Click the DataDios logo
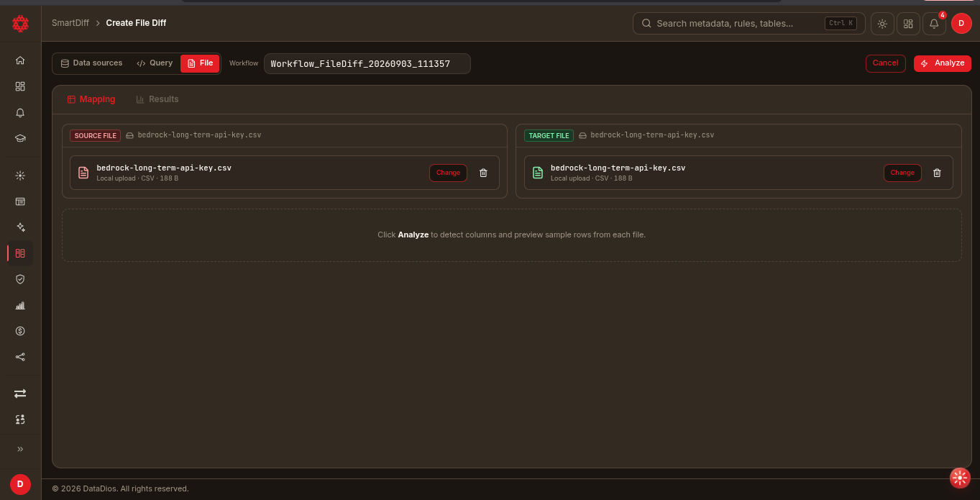This screenshot has height=500, width=980. (x=20, y=24)
